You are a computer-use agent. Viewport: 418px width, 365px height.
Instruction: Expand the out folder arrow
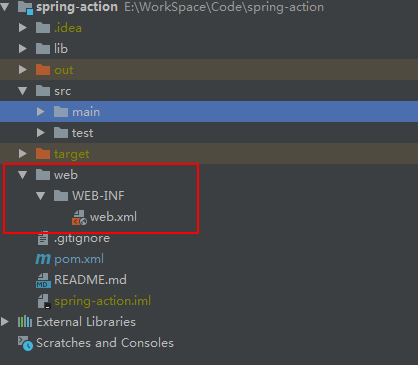tap(23, 70)
